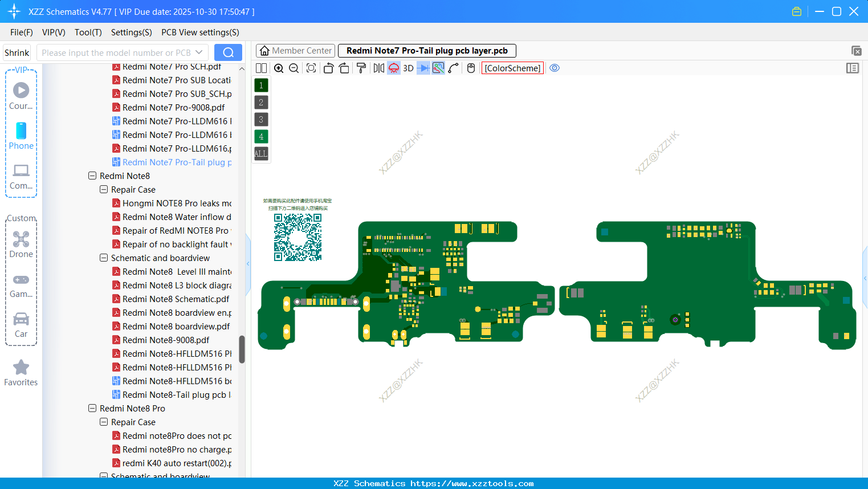Viewport: 868px width, 489px height.
Task: Collapse the Redmi Note8 tree node
Action: [x=92, y=176]
